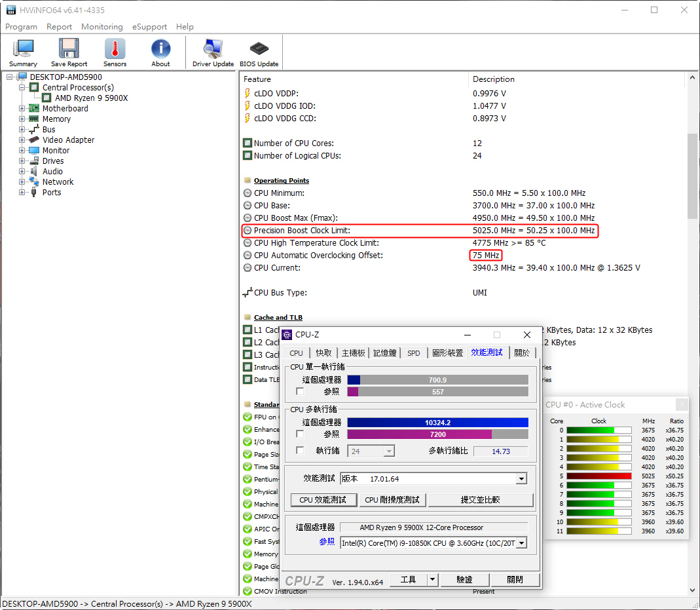
Task: Click the AMD Ryzen 9 5900X CPU icon
Action: [46, 98]
